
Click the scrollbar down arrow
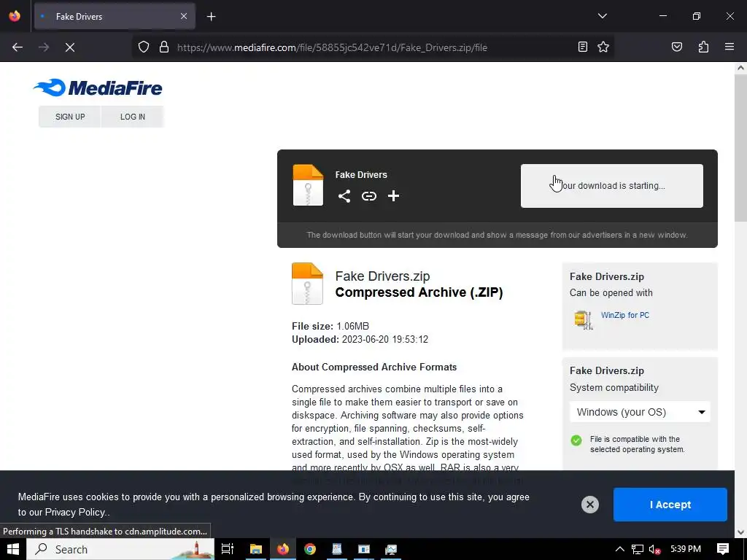point(740,532)
